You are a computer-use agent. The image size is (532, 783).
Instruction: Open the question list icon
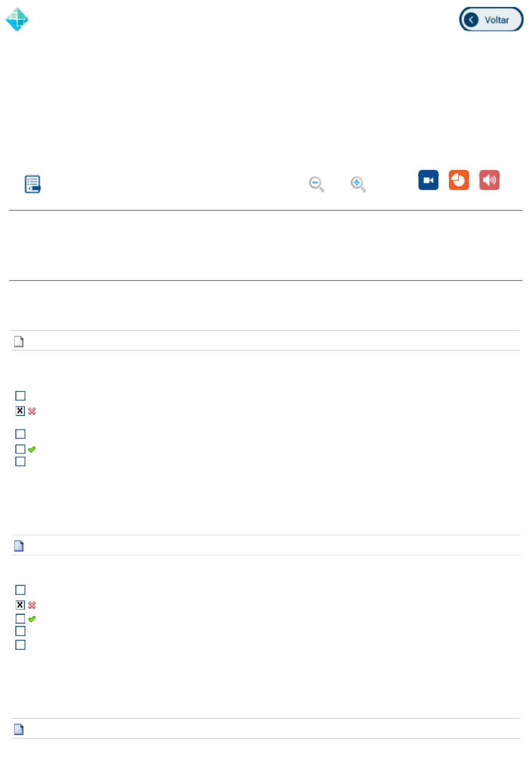pyautogui.click(x=33, y=184)
